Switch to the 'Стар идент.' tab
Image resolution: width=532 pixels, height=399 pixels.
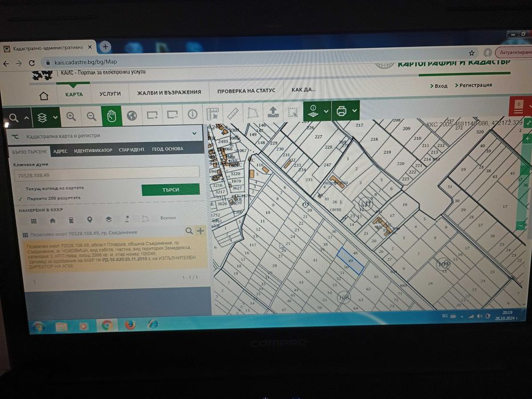132,149
